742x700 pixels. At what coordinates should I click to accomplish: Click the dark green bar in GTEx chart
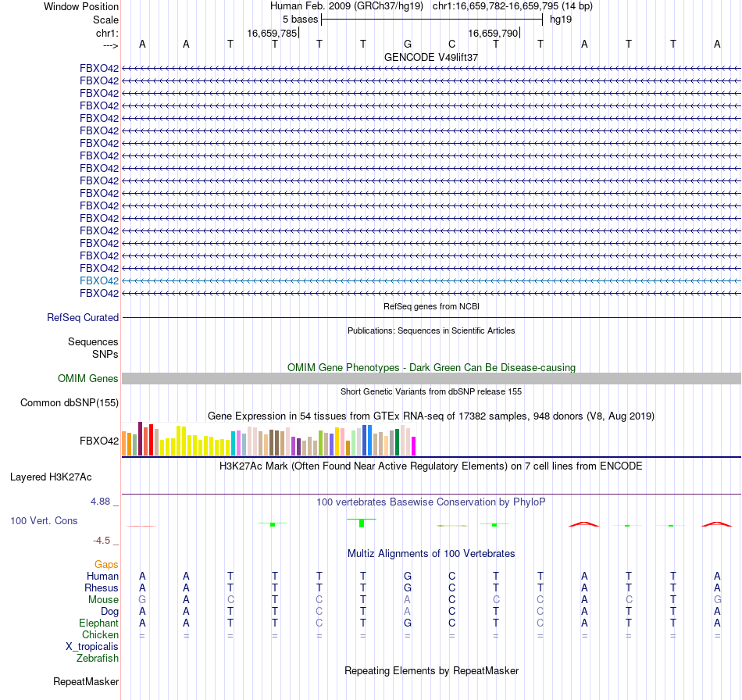(397, 442)
